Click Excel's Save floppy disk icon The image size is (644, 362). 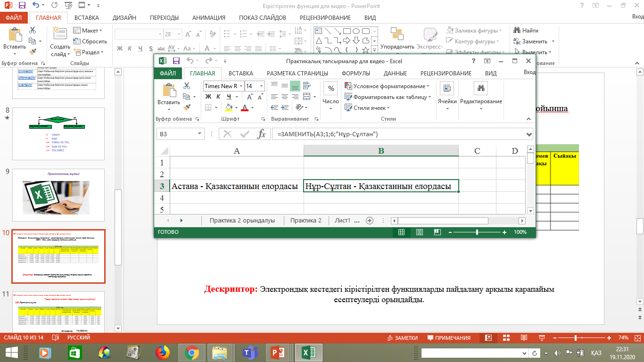tap(176, 61)
